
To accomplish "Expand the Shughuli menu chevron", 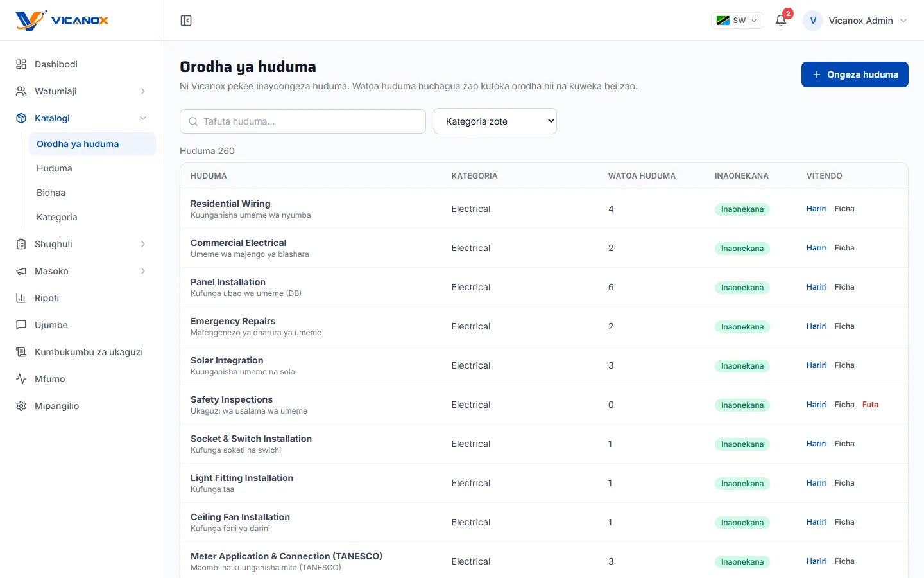I will tap(143, 244).
